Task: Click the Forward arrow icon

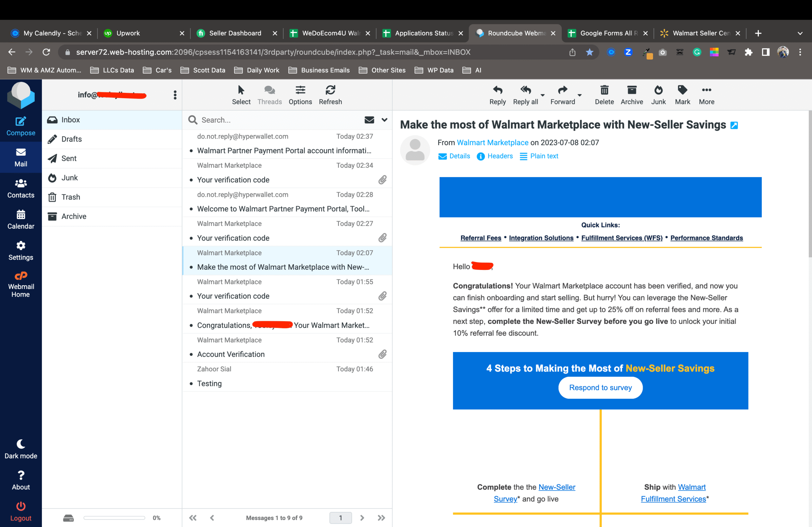Action: (x=562, y=90)
